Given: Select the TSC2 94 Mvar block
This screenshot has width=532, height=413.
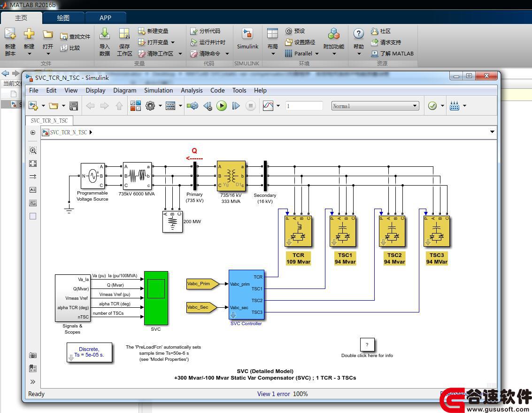Looking at the screenshot, I should click(392, 231).
